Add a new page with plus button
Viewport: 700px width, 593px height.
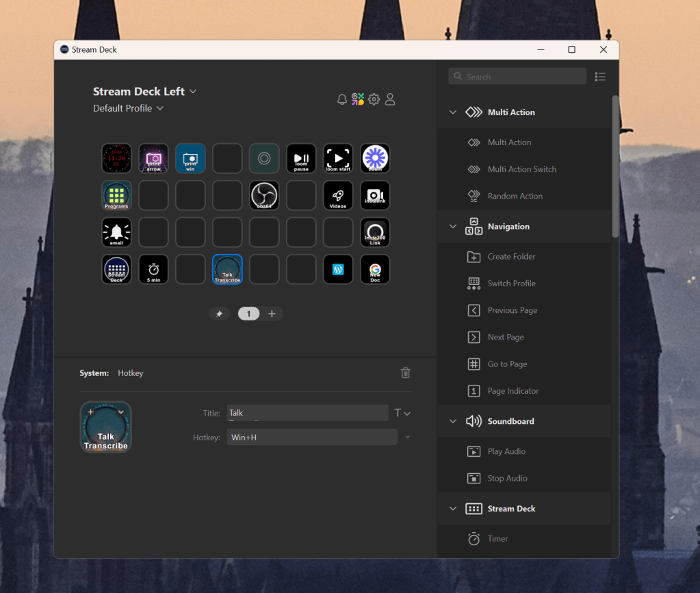tap(272, 314)
